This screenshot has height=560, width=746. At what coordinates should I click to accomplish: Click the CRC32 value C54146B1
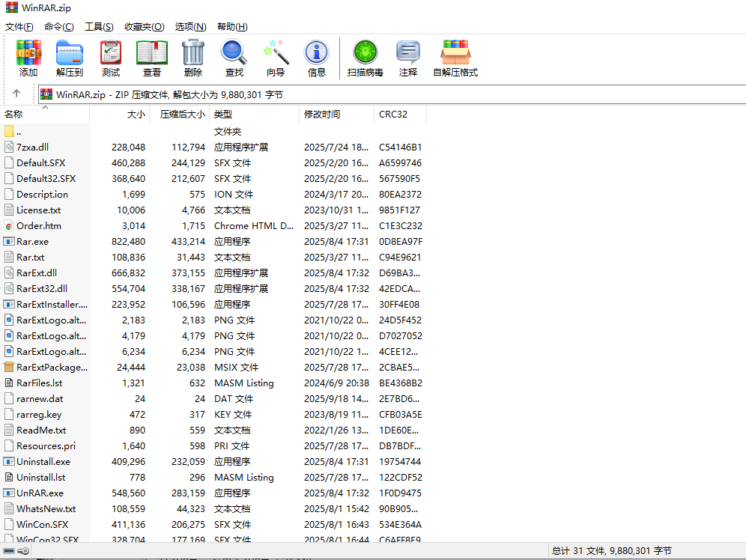click(400, 147)
